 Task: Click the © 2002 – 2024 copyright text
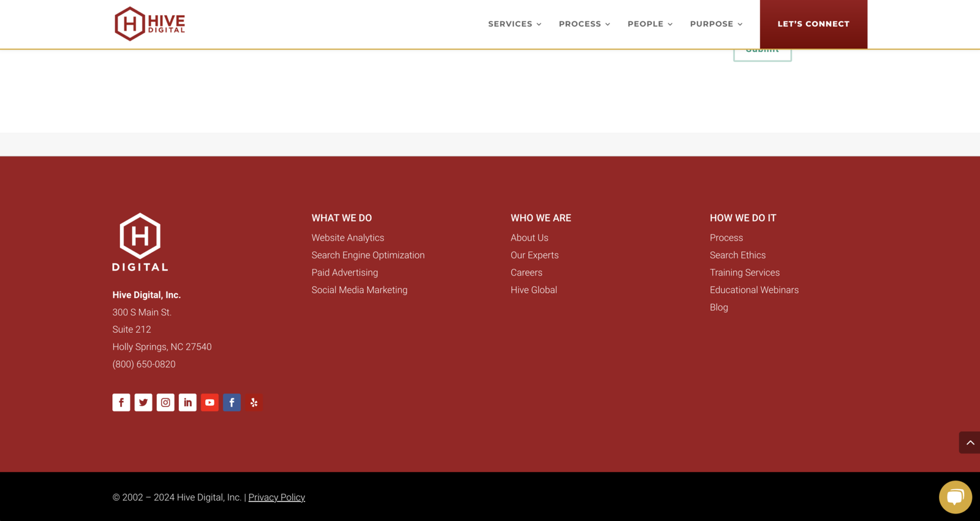click(x=177, y=497)
